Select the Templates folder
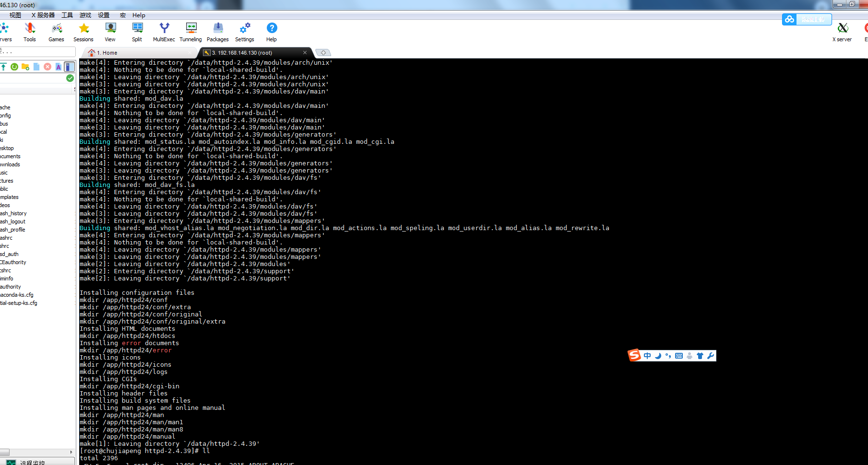Viewport: 868px width, 465px height. pyautogui.click(x=9, y=197)
